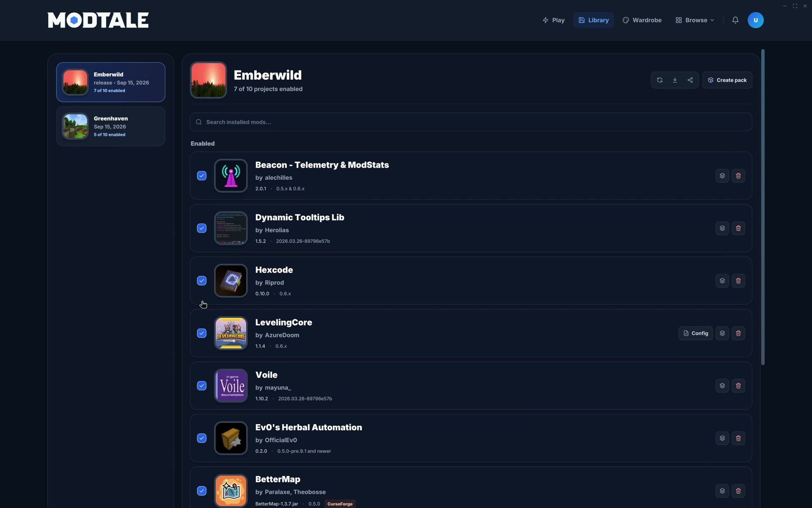Screen dimensions: 812x508
Task: Click the layers icon for BetterMap
Action: 722,491
